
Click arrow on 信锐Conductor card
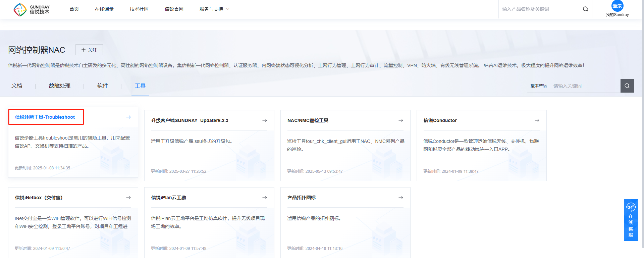pos(537,120)
